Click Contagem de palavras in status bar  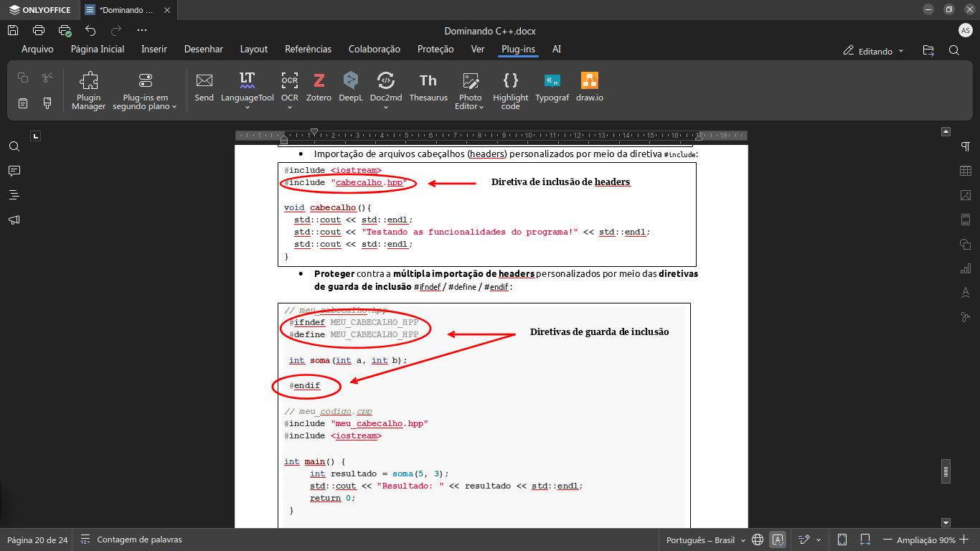pyautogui.click(x=131, y=540)
